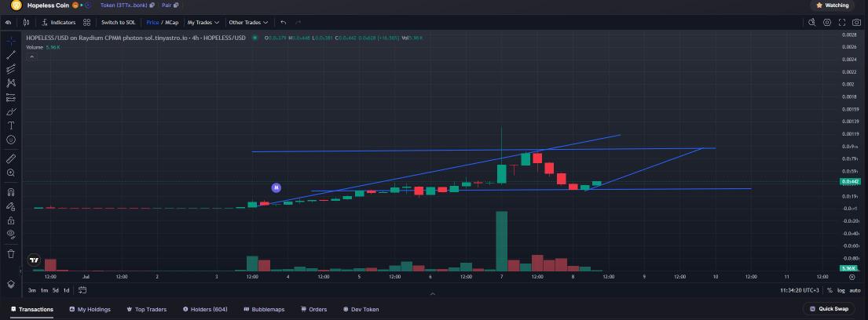The image size is (868, 320).
Task: Click the Volume 5.96K legend label
Action: click(43, 47)
